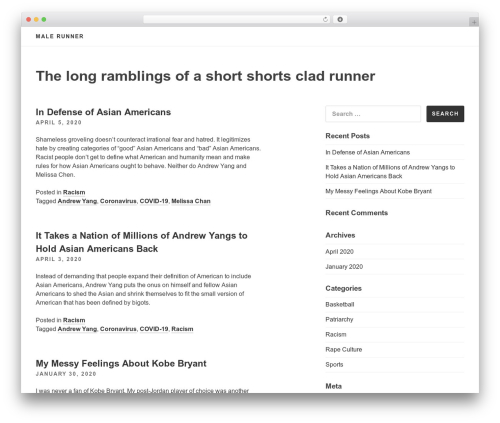Click the browser reload icon
This screenshot has width=500, height=423.
coord(325,20)
